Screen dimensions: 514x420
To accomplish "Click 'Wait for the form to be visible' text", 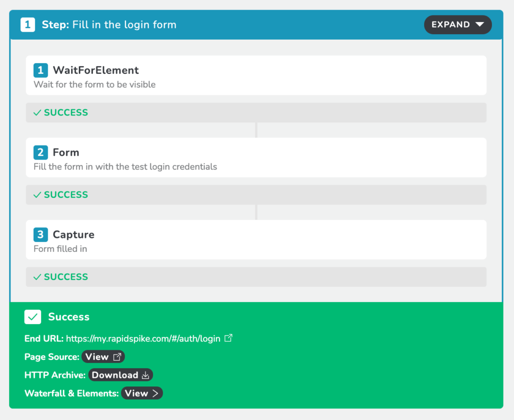I will pyautogui.click(x=94, y=84).
